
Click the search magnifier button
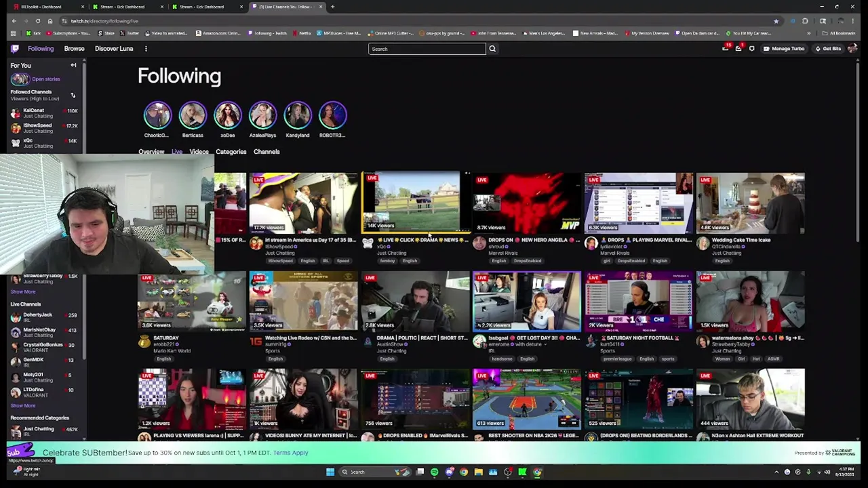coord(492,49)
